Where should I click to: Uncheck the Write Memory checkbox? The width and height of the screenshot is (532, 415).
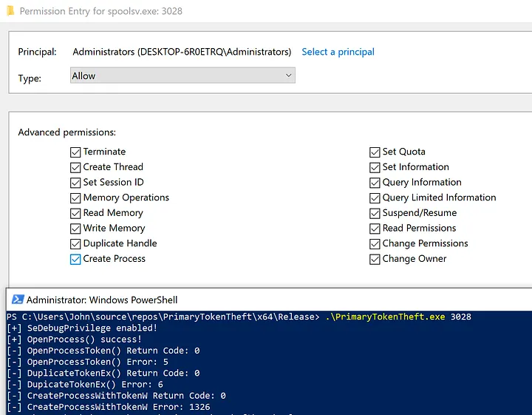coord(75,229)
